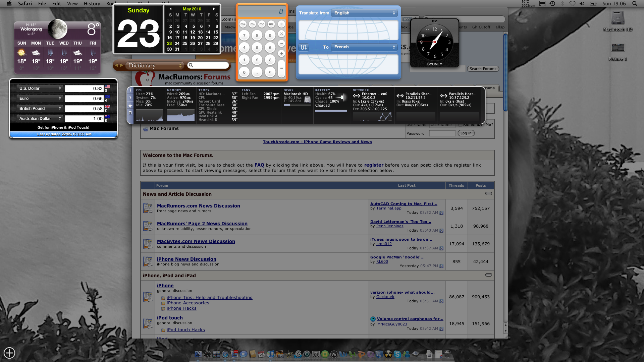Image resolution: width=644 pixels, height=362 pixels.
Task: Click calculator m+ memory button
Action: 243,24
